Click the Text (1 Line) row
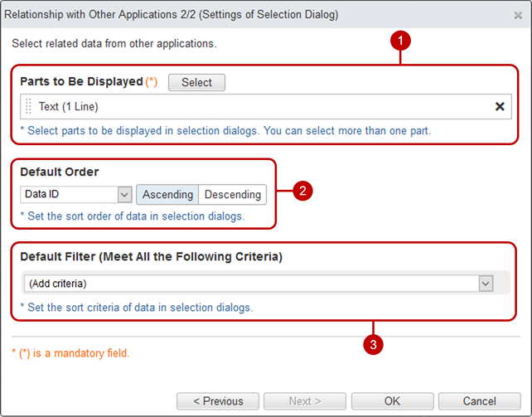The height and width of the screenshot is (417, 532). coord(266,107)
